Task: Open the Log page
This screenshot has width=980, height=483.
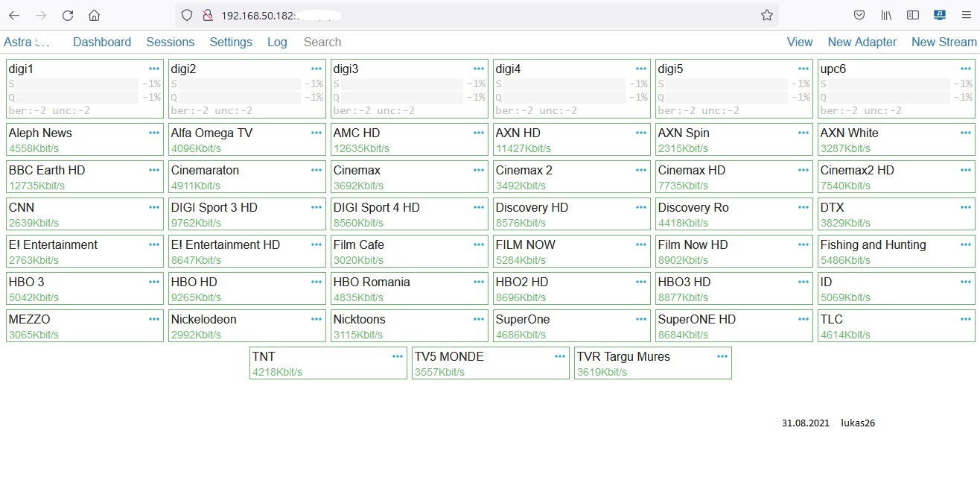Action: (x=277, y=42)
